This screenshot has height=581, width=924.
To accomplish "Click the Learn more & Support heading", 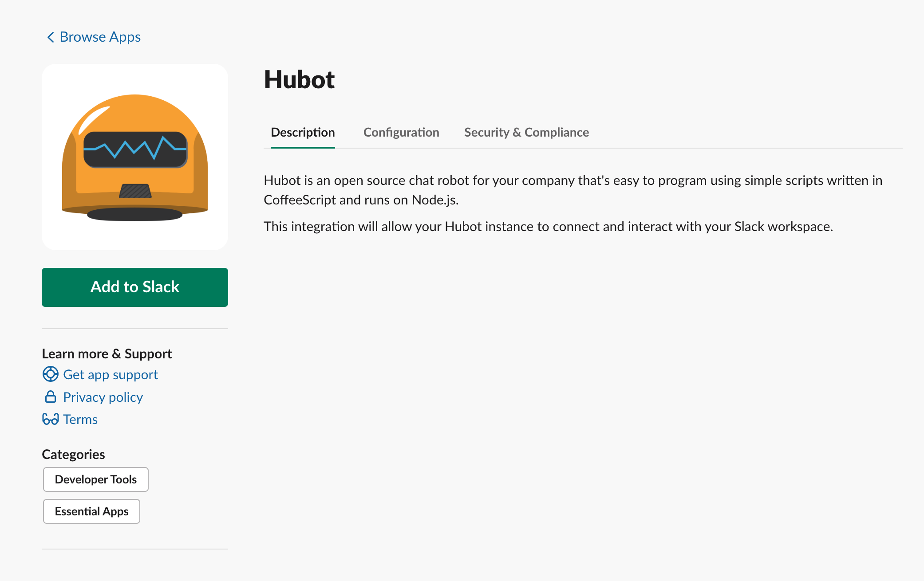I will pyautogui.click(x=107, y=353).
